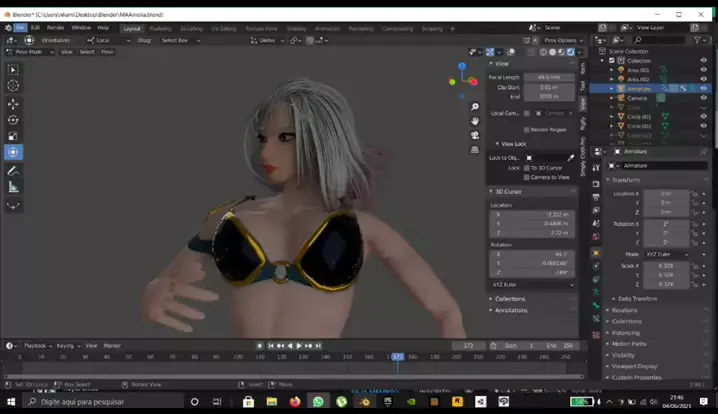
Task: Enable the Render Region checkbox
Action: pos(527,130)
